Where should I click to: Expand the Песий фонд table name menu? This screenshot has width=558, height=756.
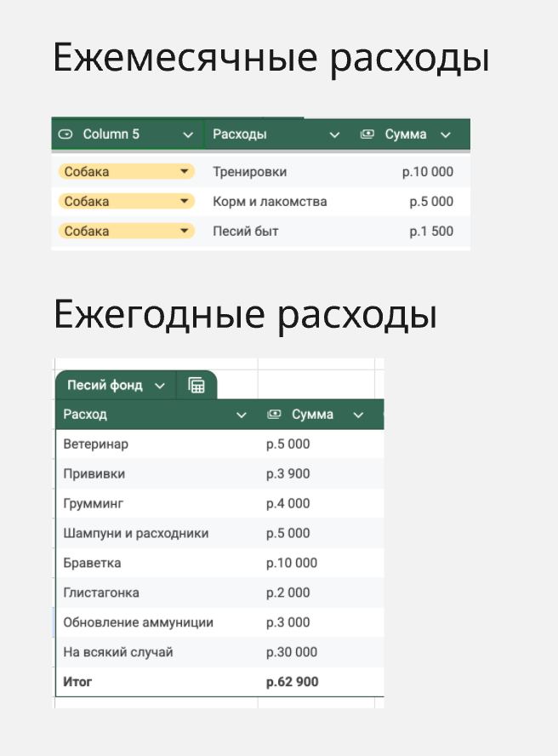point(160,386)
